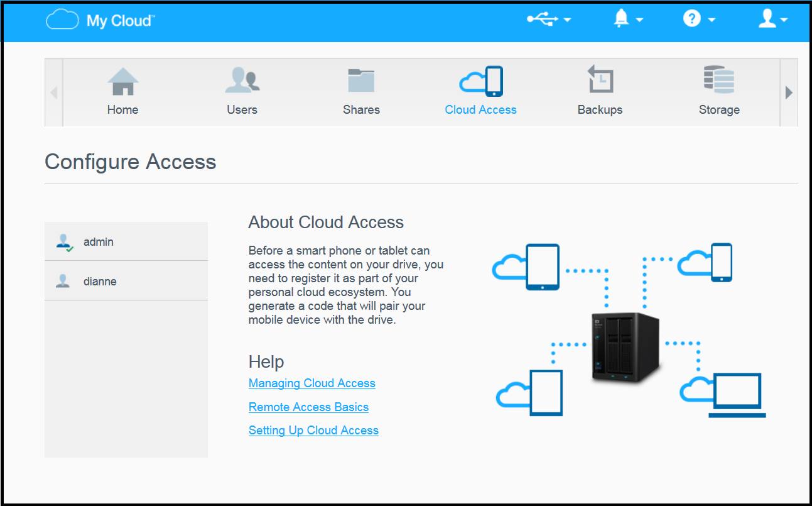
Task: Click the NAS drive illustration
Action: (x=626, y=348)
